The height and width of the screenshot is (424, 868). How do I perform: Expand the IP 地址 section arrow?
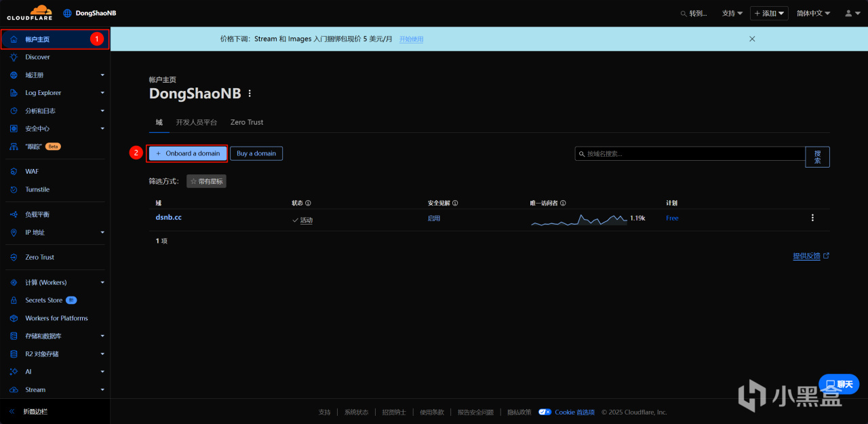tap(102, 232)
